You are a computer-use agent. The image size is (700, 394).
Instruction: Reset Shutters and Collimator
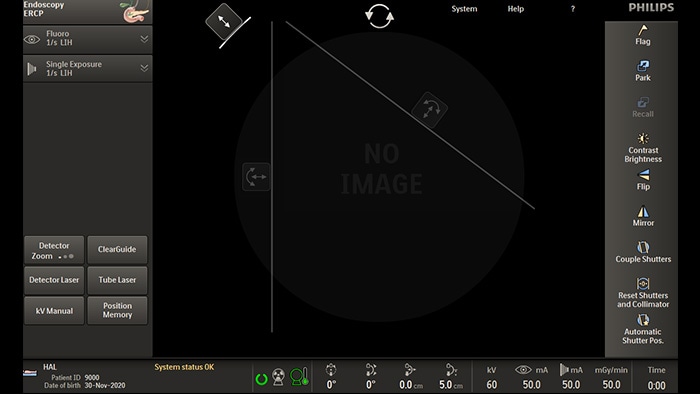point(643,293)
